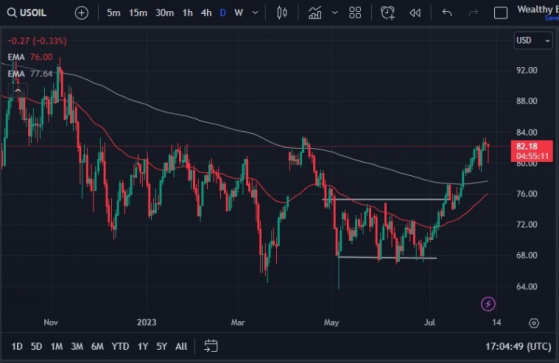Redo the chart action
Image resolution: width=559 pixels, height=363 pixels.
(x=473, y=13)
